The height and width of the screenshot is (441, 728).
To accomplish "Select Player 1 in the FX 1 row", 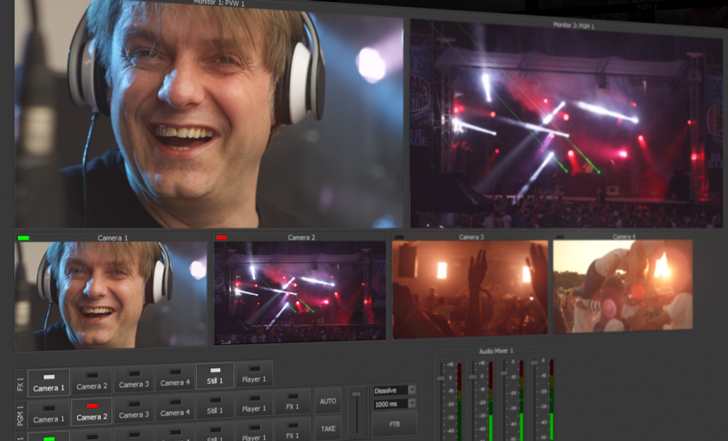I will tap(254, 374).
